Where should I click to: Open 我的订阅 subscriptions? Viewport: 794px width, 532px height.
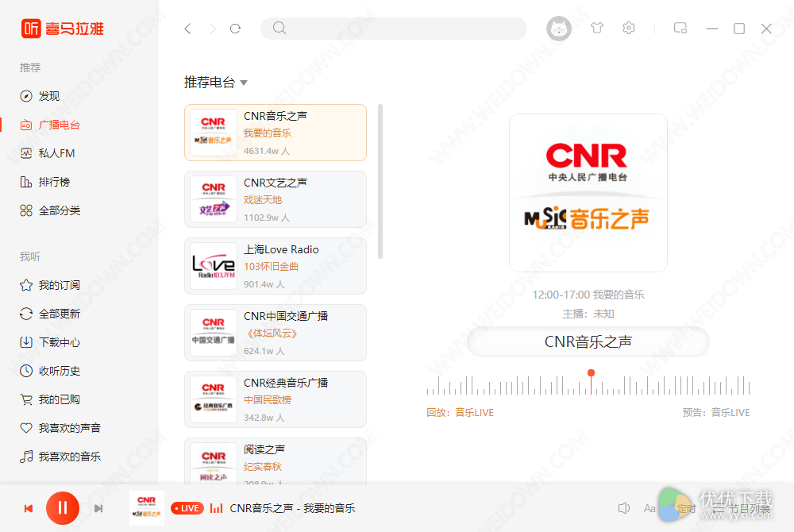click(49, 286)
